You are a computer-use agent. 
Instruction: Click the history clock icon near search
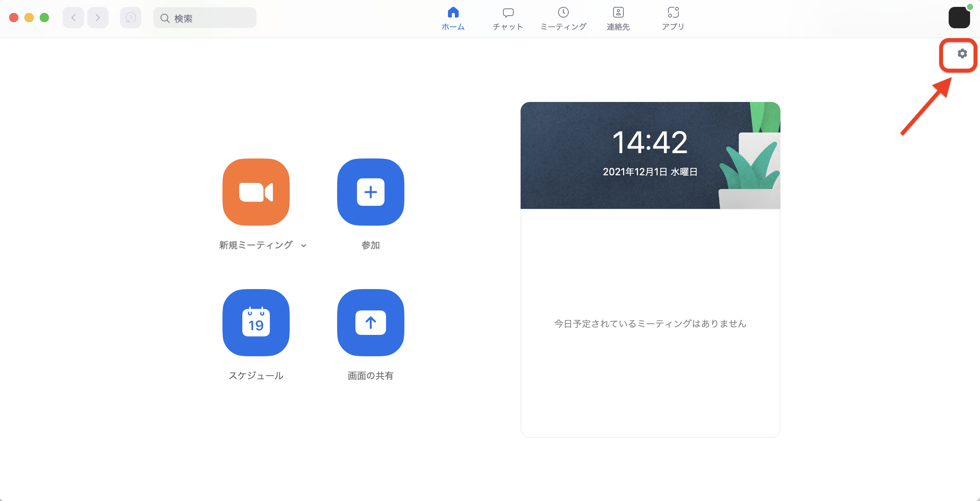click(x=130, y=18)
